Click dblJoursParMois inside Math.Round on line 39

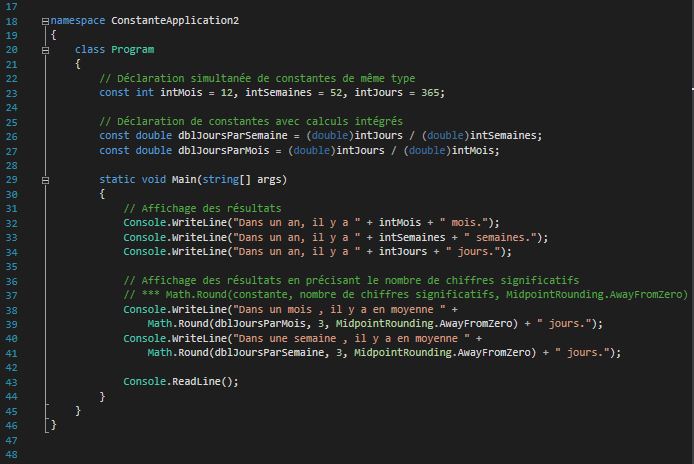(260, 324)
